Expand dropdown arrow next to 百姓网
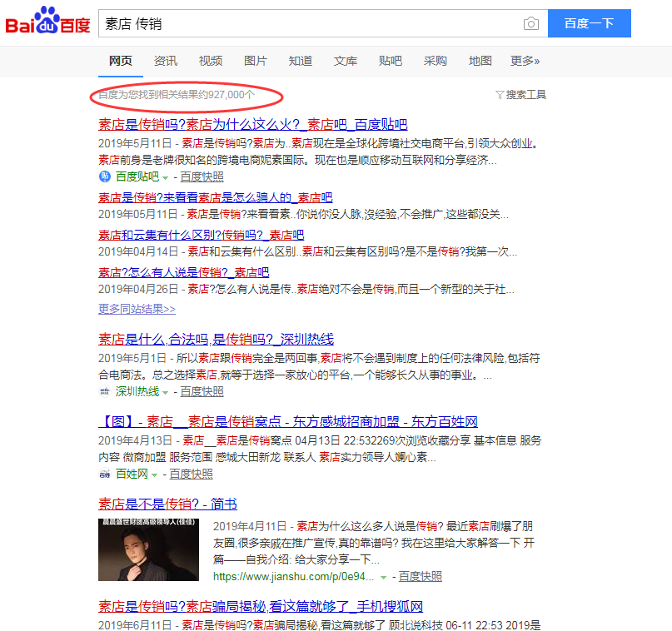This screenshot has width=672, height=631. point(155,475)
